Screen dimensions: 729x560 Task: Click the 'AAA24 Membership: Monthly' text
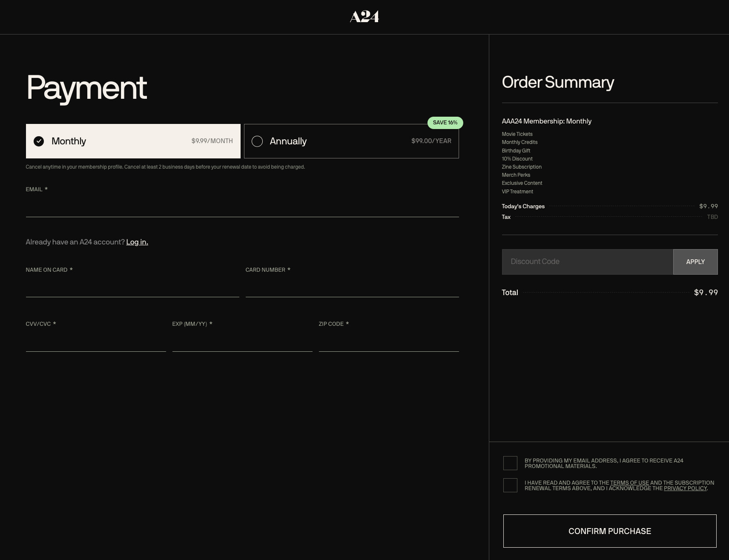pyautogui.click(x=546, y=121)
